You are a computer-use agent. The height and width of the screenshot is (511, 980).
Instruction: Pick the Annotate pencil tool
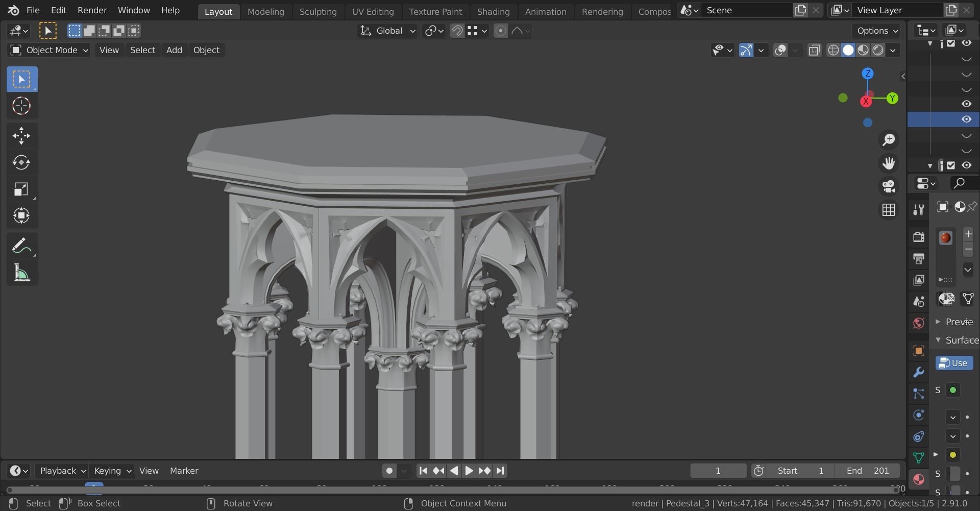click(x=21, y=246)
